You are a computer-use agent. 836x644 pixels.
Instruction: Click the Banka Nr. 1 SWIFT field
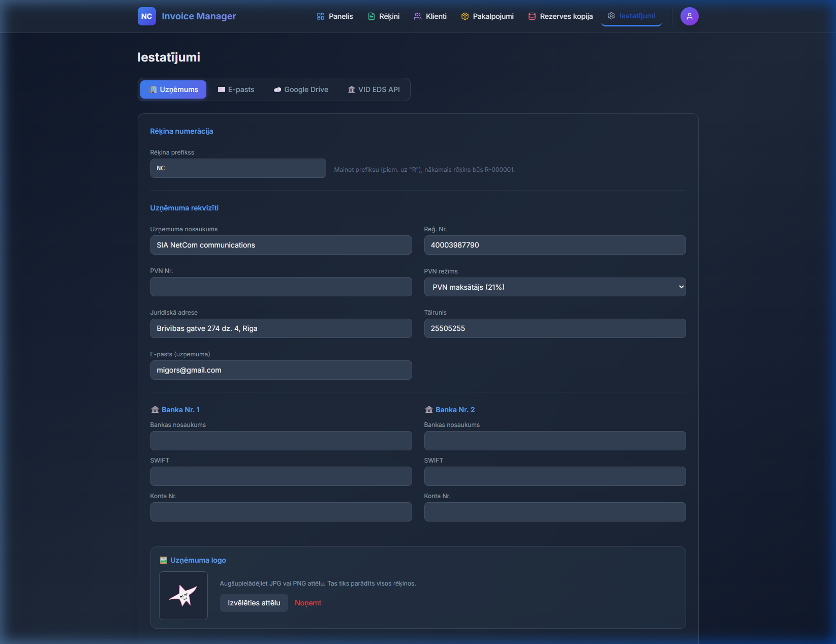click(x=281, y=476)
